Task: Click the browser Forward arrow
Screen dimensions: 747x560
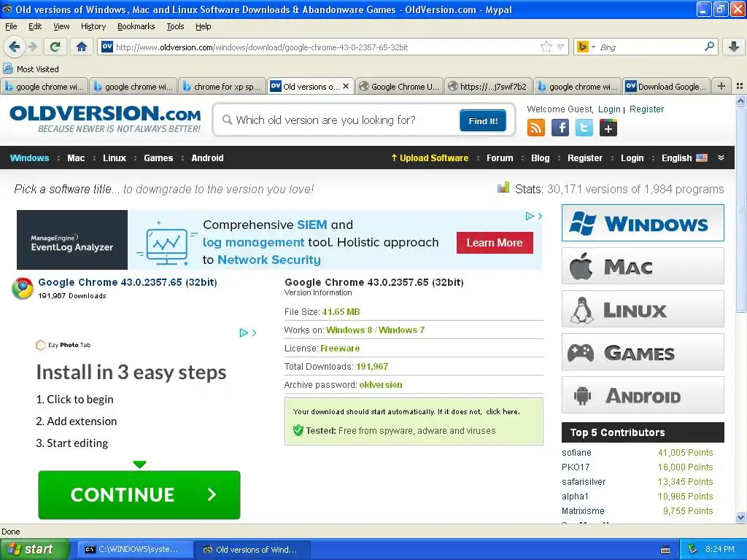Action: click(x=32, y=47)
